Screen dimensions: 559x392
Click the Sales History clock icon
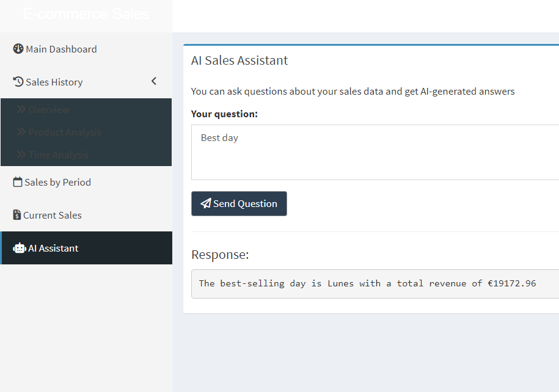pyautogui.click(x=18, y=82)
